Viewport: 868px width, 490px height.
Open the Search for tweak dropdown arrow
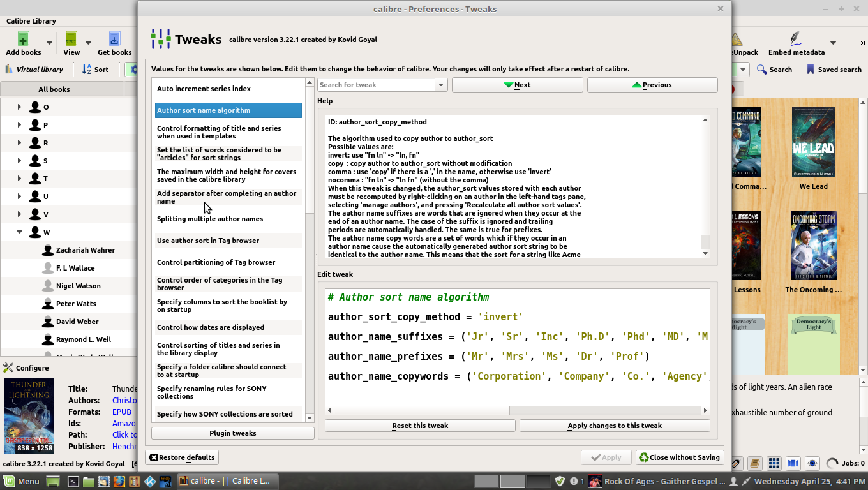point(440,85)
